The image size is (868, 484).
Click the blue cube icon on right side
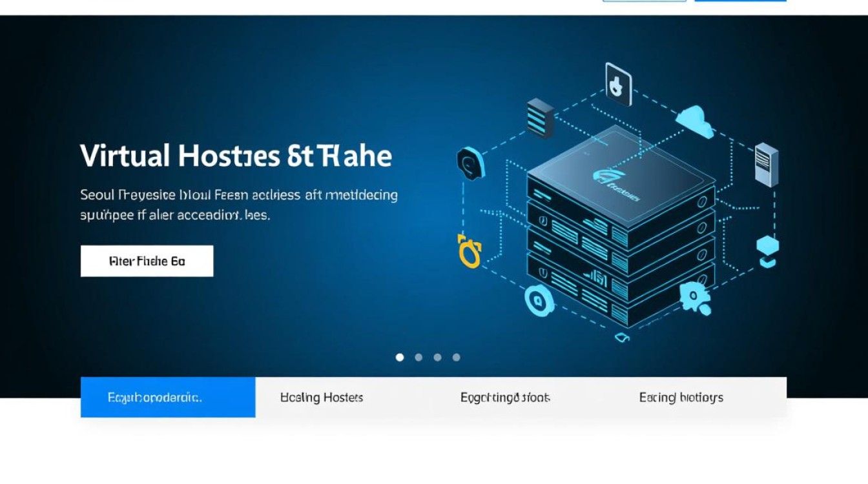tap(767, 251)
